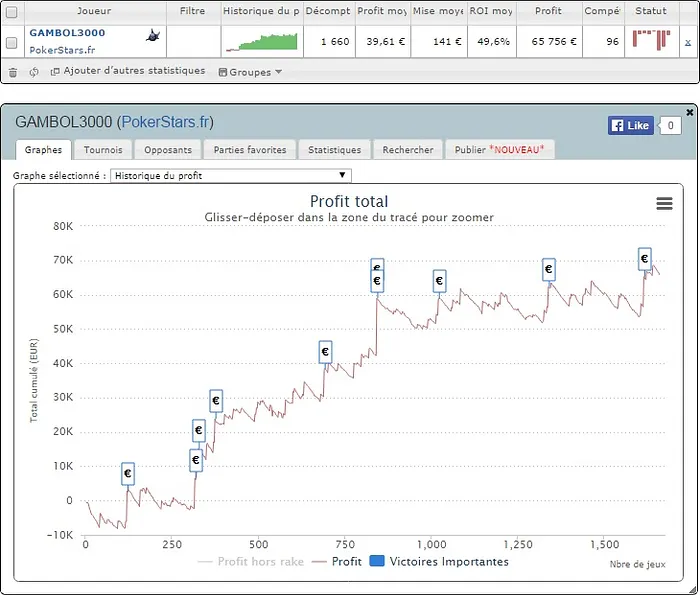The image size is (700, 595).
Task: Check the GAMBOL3000 row checkbox
Action: [x=11, y=43]
